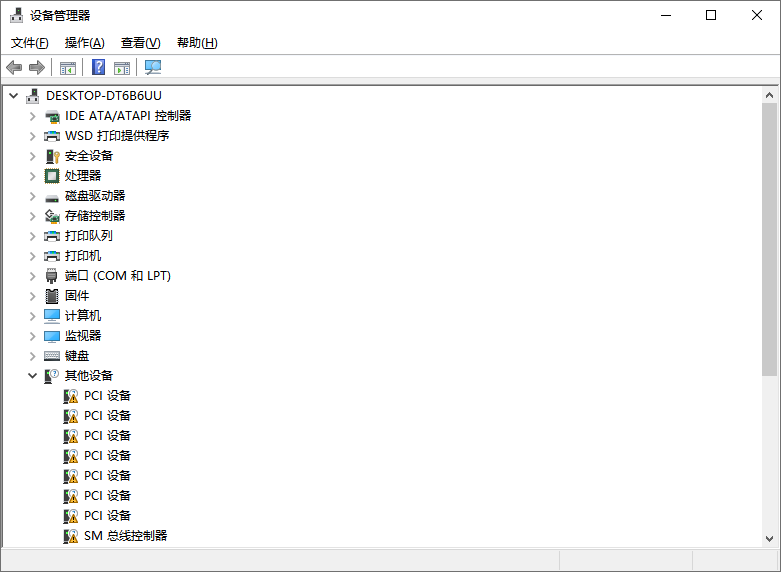Screen dimensions: 781x572
Task: Expand the 计算机 node
Action: (x=32, y=316)
